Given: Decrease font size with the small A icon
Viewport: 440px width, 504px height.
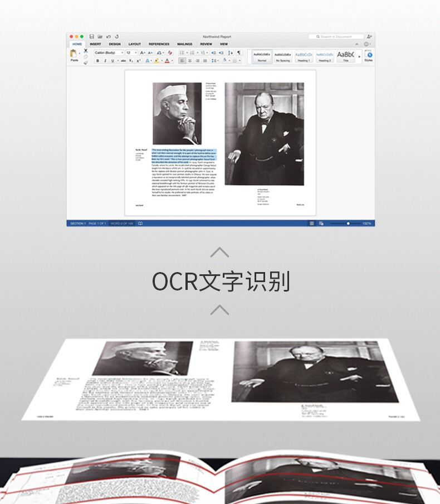Looking at the screenshot, I should 150,53.
